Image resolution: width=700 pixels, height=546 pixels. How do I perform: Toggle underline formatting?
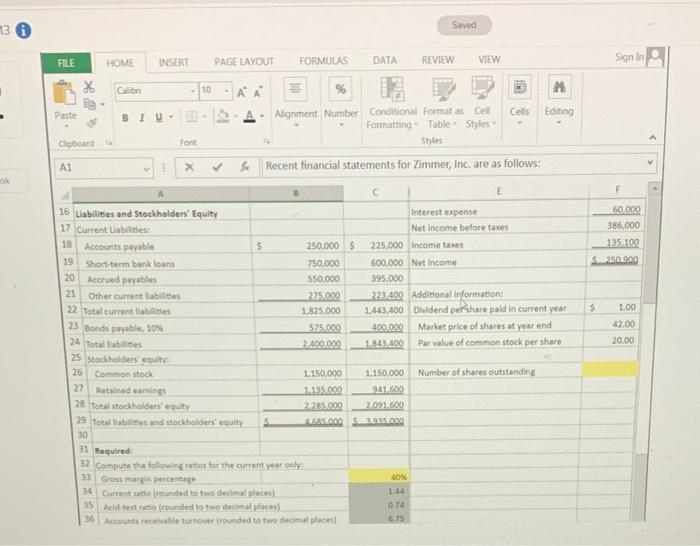coord(158,117)
